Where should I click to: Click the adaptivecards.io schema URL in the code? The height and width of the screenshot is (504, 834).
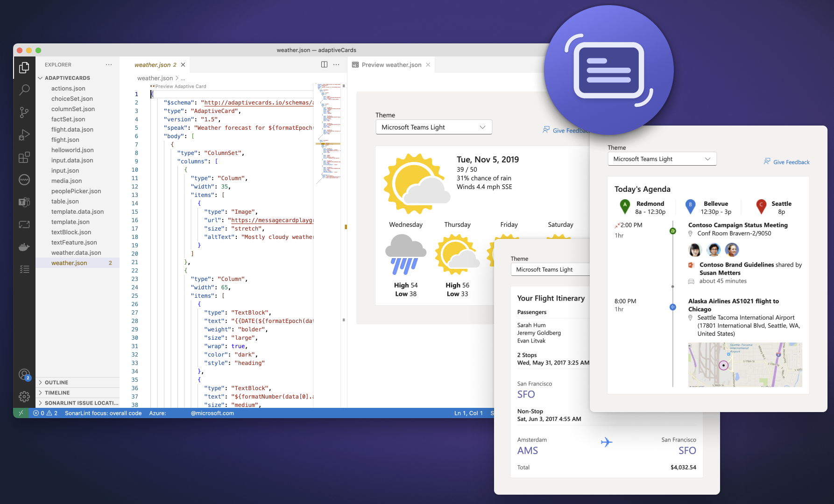pos(259,103)
